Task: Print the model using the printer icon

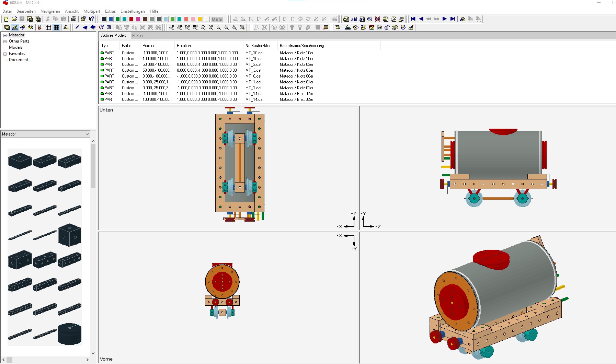Action: 73,19
